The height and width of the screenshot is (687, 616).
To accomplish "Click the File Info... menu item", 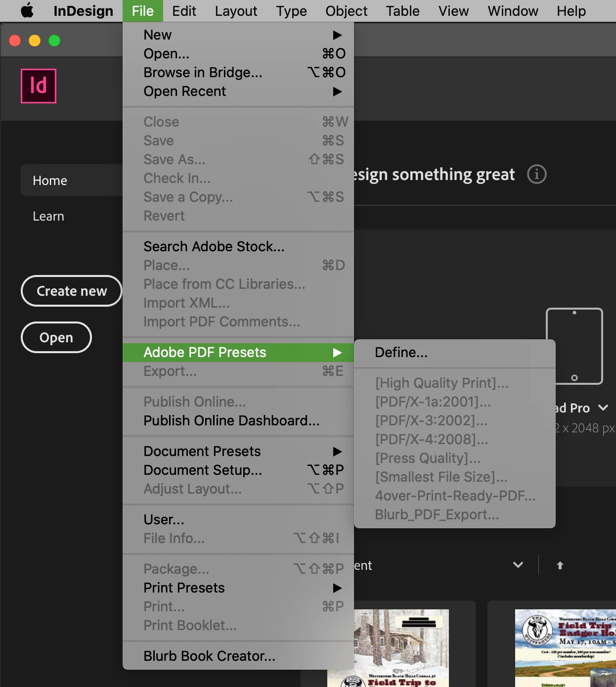I will 238,538.
